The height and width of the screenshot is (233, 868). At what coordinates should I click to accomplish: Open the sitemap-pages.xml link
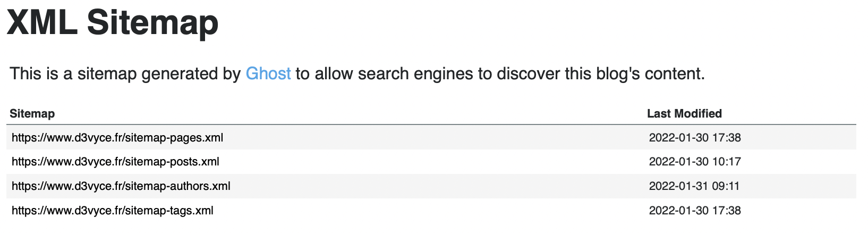click(x=117, y=138)
